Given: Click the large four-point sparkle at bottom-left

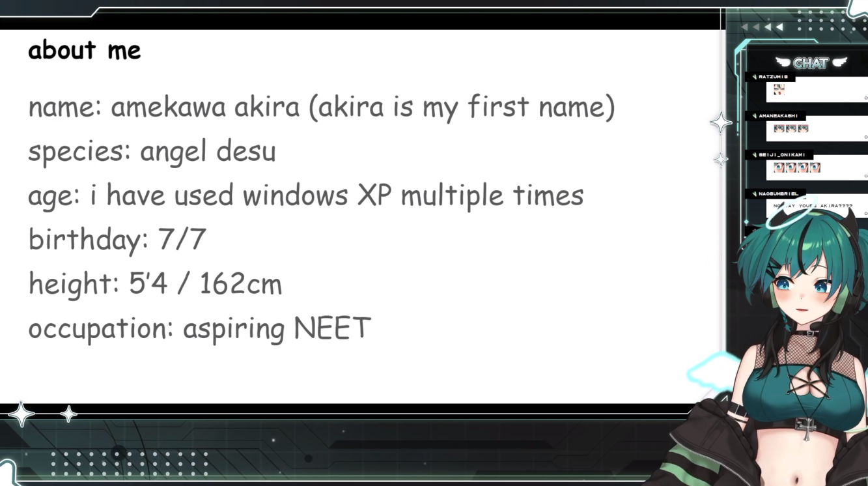Looking at the screenshot, I should [21, 414].
